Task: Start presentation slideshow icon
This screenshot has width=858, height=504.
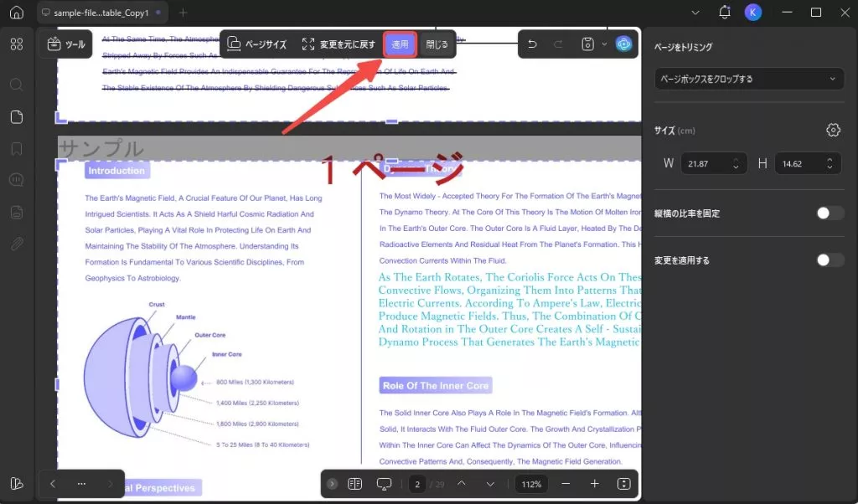Action: click(x=384, y=484)
